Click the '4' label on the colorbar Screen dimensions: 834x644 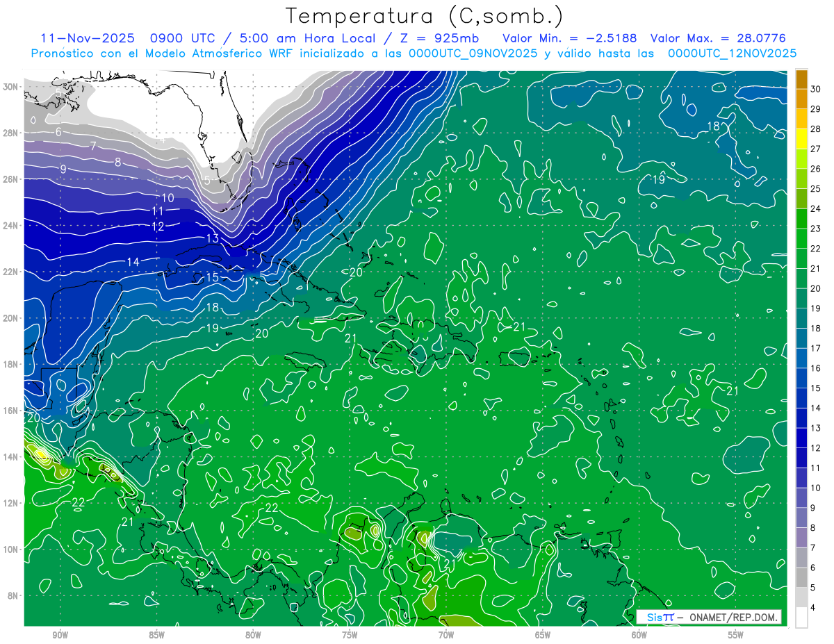coord(814,608)
